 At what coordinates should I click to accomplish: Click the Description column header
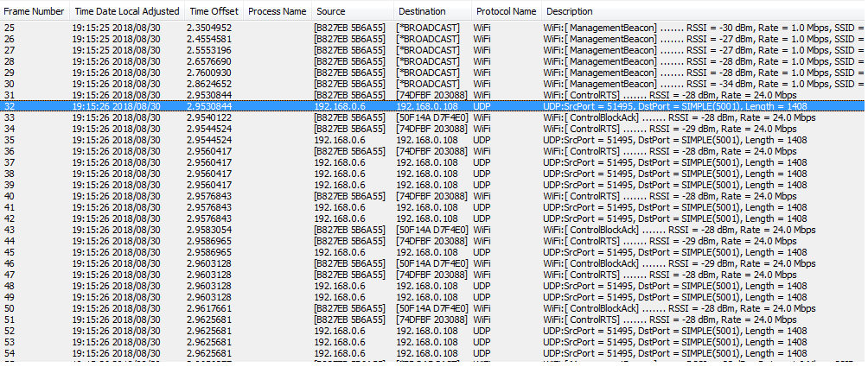point(571,11)
